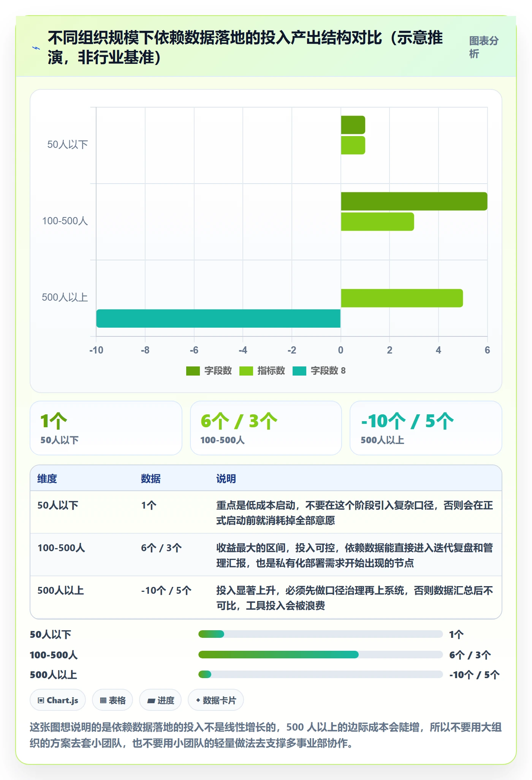Click the 数据 table column header

(x=151, y=479)
